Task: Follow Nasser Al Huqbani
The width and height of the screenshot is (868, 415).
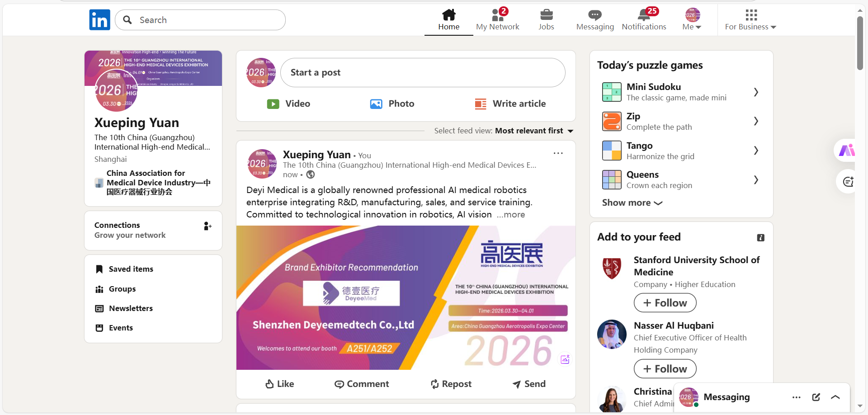Action: coord(665,369)
